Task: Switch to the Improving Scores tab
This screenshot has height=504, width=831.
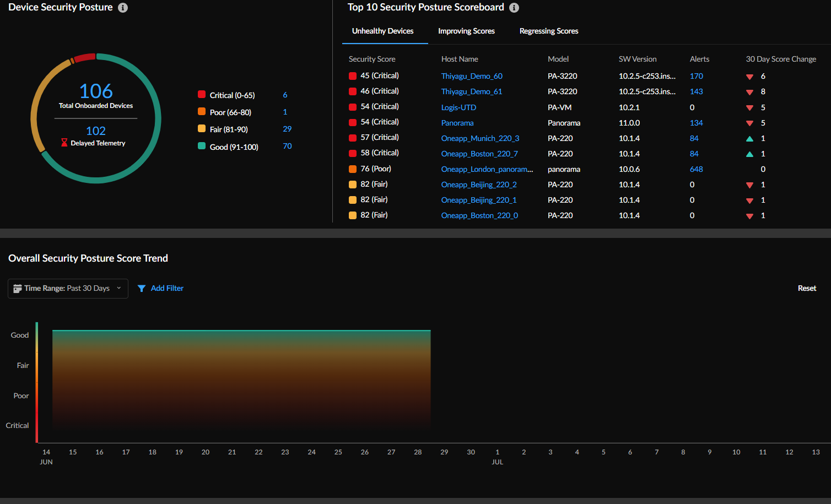Action: 466,31
